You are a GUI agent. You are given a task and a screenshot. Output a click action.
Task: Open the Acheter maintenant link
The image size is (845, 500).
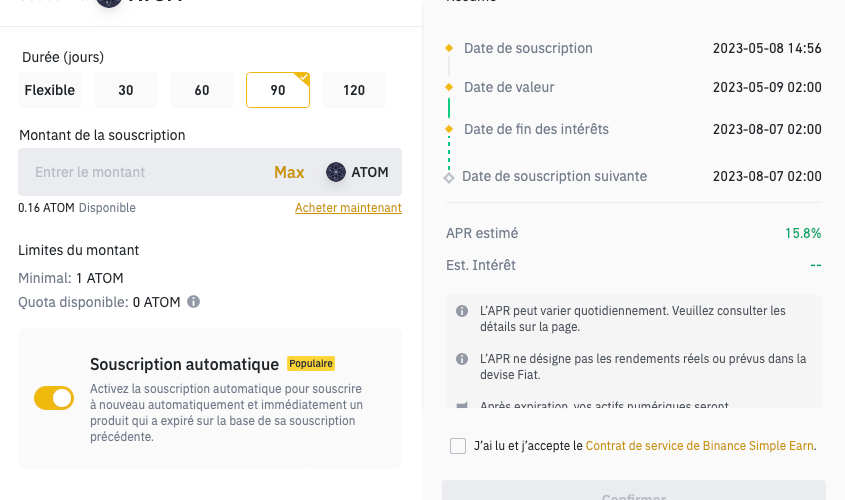pos(348,208)
